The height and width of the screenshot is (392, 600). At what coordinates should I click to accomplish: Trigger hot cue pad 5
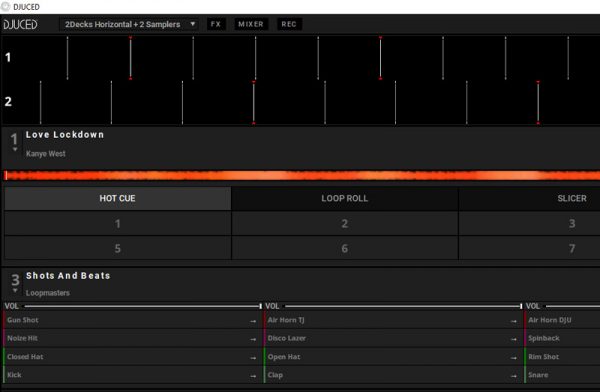117,248
